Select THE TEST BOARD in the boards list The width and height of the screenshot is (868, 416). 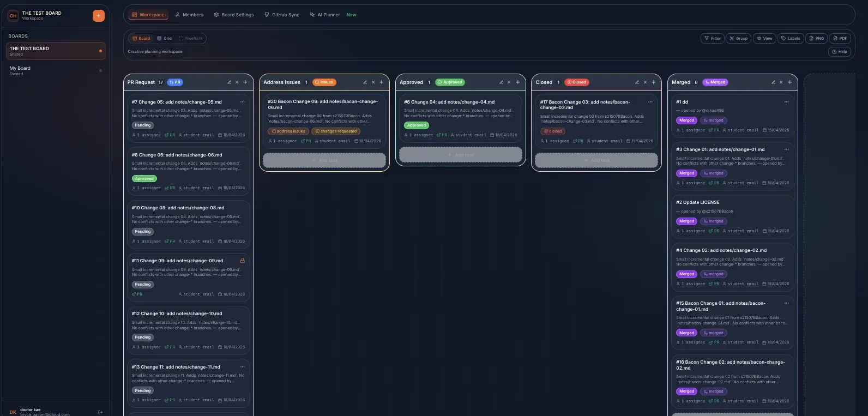pyautogui.click(x=56, y=51)
